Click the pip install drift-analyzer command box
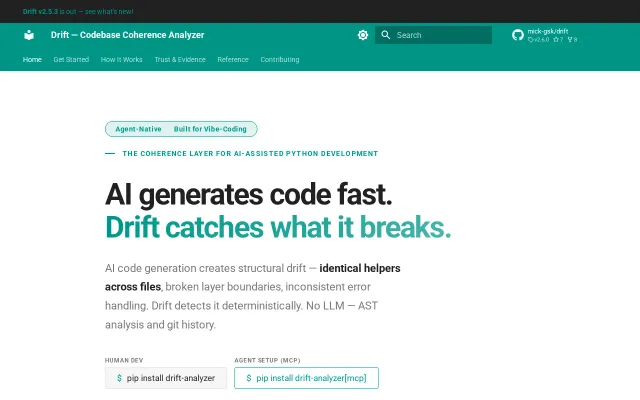This screenshot has height=400, width=640. pyautogui.click(x=166, y=378)
